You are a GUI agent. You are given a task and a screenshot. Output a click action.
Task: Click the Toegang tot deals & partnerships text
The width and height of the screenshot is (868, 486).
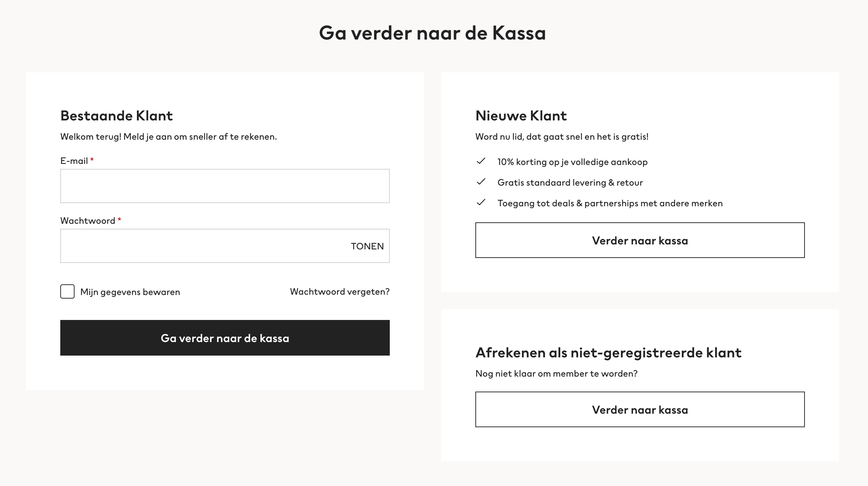[610, 203]
